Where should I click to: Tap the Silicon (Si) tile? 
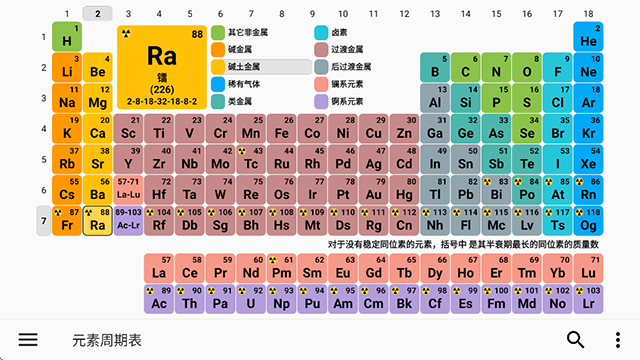[465, 98]
